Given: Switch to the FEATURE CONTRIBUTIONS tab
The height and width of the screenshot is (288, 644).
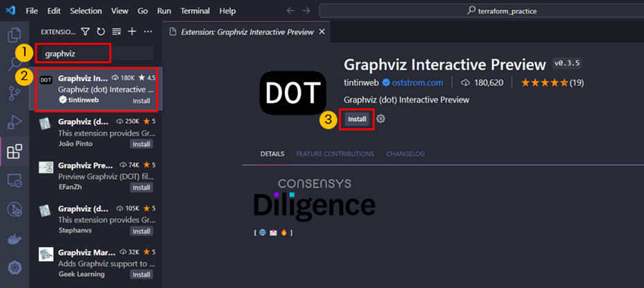Looking at the screenshot, I should pos(335,154).
